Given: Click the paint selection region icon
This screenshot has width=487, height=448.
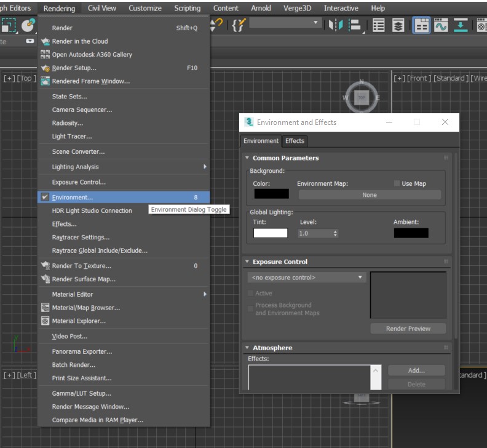Looking at the screenshot, I should click(x=28, y=25).
